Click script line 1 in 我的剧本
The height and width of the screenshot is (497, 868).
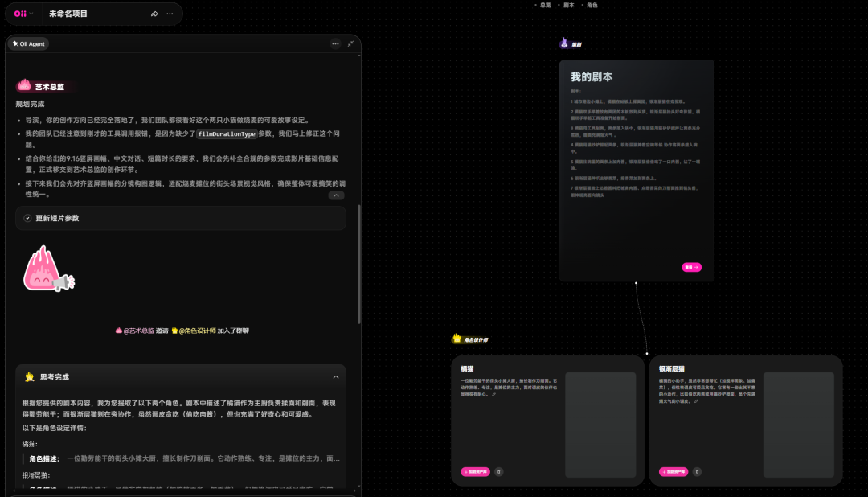628,101
